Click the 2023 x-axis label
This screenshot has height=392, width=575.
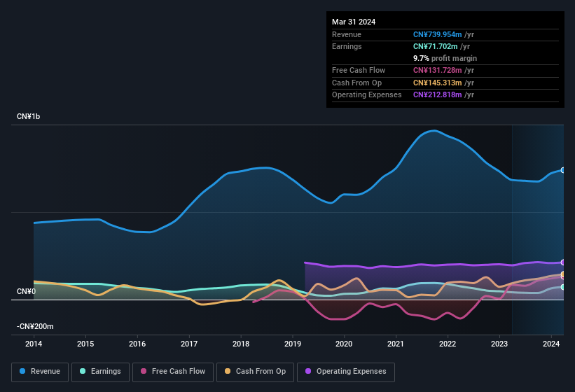pos(499,344)
